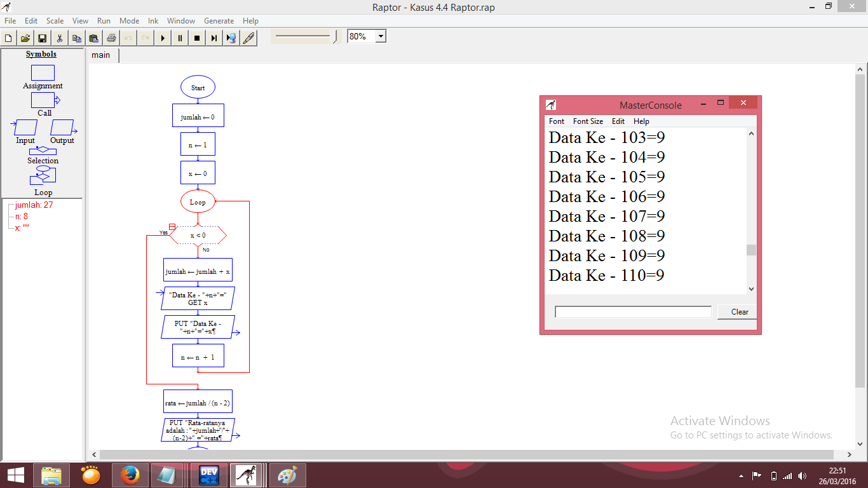Click the greyed Undo arrow icon
Viewport: 868px width, 488px height.
point(128,38)
